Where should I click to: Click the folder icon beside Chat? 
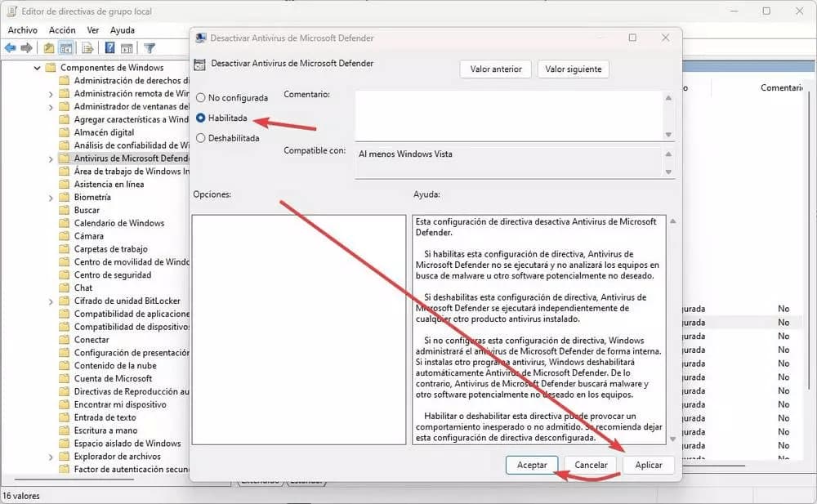coord(64,288)
